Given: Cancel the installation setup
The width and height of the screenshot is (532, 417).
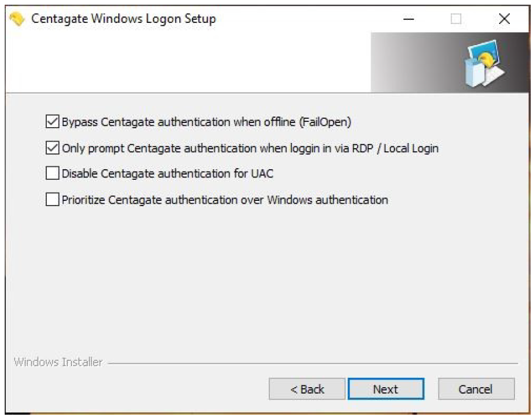Looking at the screenshot, I should click(476, 389).
